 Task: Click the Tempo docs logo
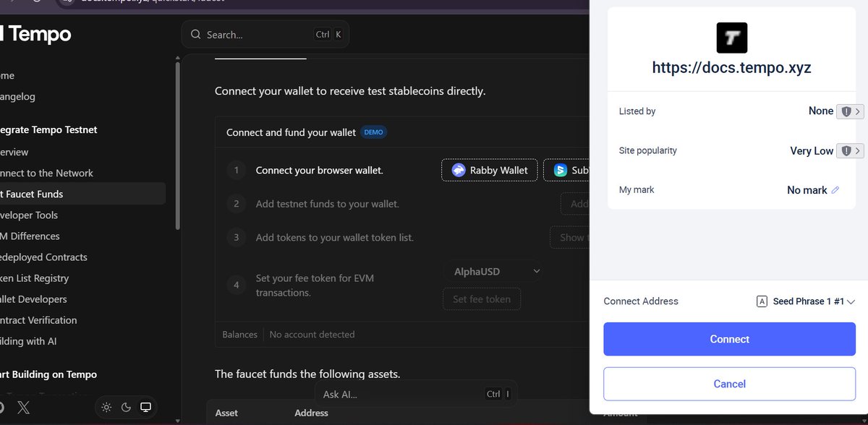tap(36, 34)
